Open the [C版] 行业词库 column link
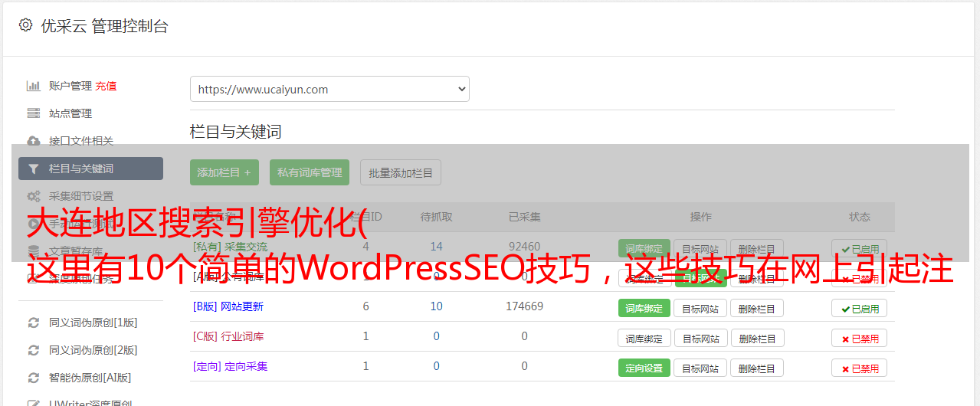The width and height of the screenshot is (980, 406). pyautogui.click(x=228, y=336)
